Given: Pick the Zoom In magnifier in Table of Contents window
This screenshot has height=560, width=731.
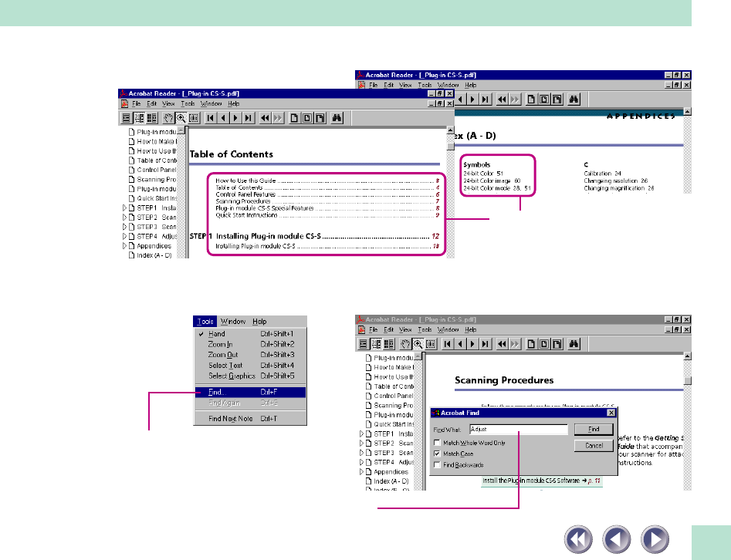Looking at the screenshot, I should (x=181, y=118).
